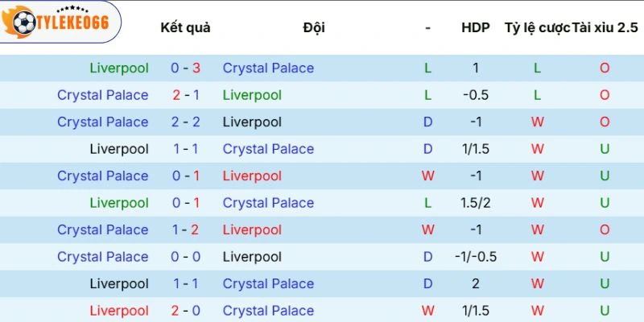
Task: Click the -1/-0.5 handicap value
Action: click(x=476, y=257)
